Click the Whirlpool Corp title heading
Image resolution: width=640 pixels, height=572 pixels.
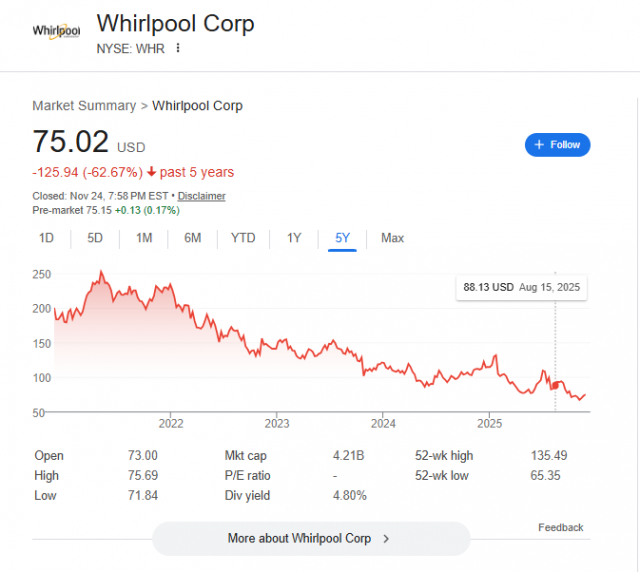pyautogui.click(x=175, y=23)
